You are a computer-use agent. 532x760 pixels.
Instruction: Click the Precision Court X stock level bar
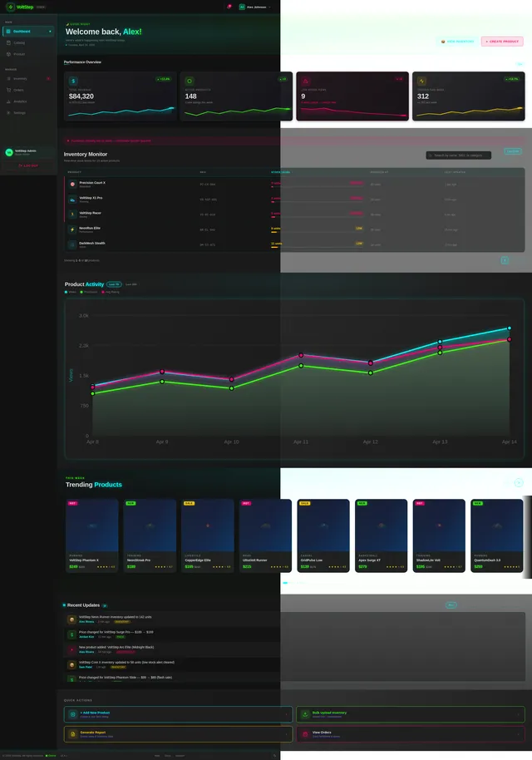[318, 186]
